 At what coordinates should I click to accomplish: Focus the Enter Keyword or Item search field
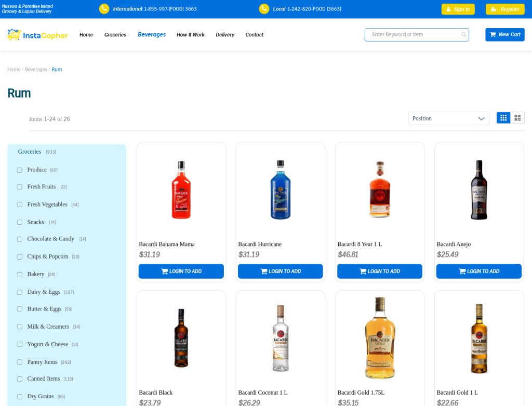point(417,35)
